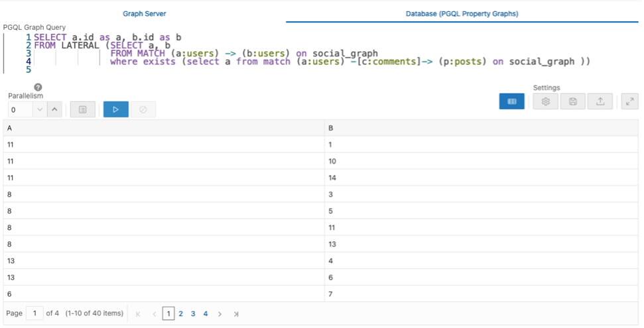Image resolution: width=644 pixels, height=328 pixels.
Task: Click the cancel query execution icon
Action: pos(143,109)
